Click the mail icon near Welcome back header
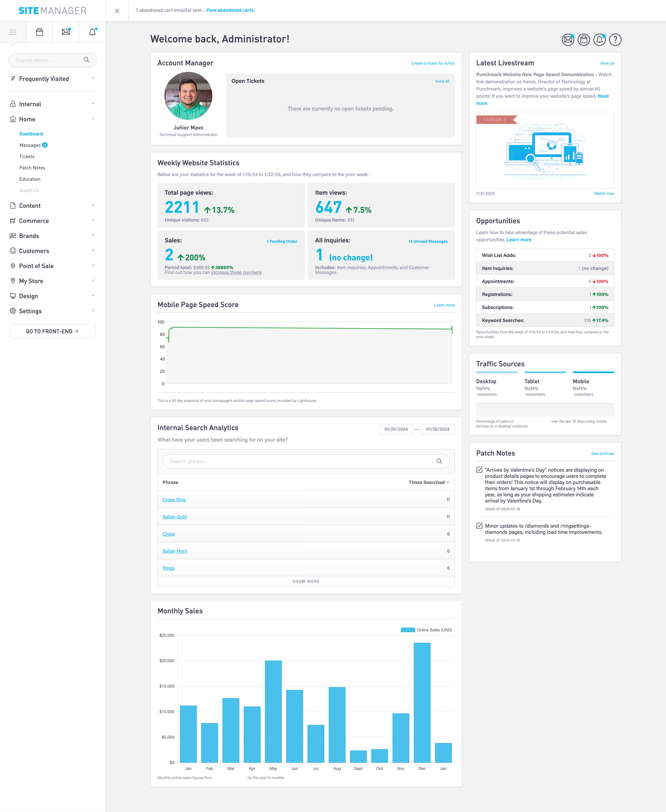This screenshot has width=666, height=812. (x=568, y=40)
